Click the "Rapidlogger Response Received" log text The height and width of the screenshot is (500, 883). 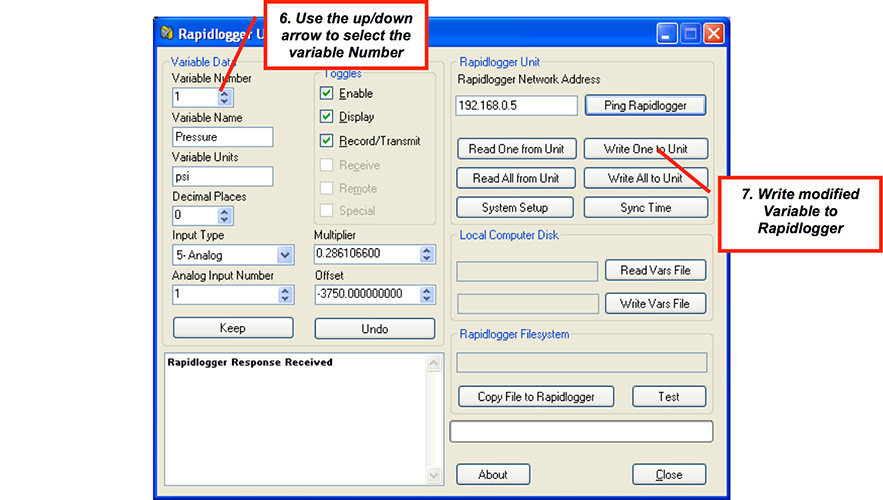point(250,362)
